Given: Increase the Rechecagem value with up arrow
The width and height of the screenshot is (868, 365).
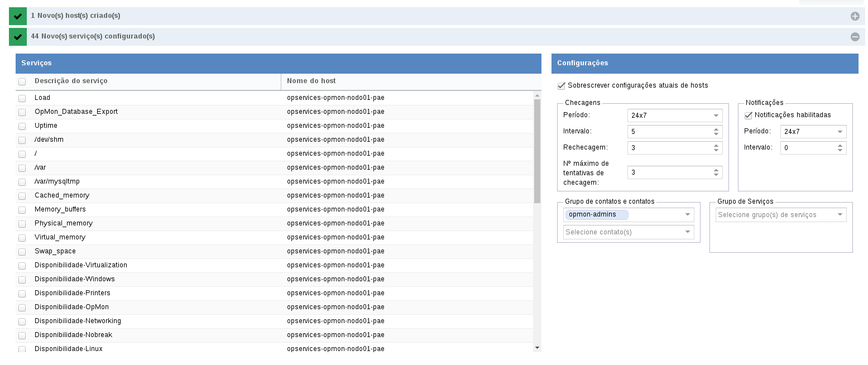Looking at the screenshot, I should (716, 145).
